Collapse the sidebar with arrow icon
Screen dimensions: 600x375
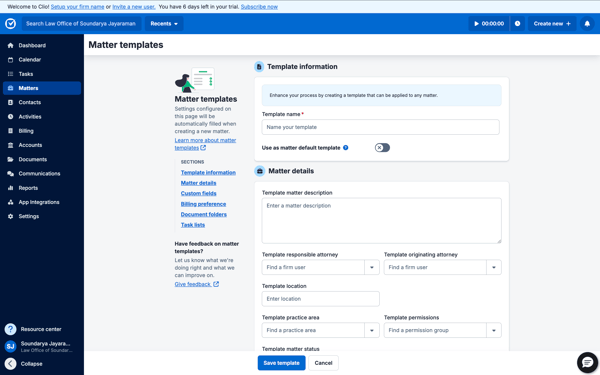coord(10,364)
